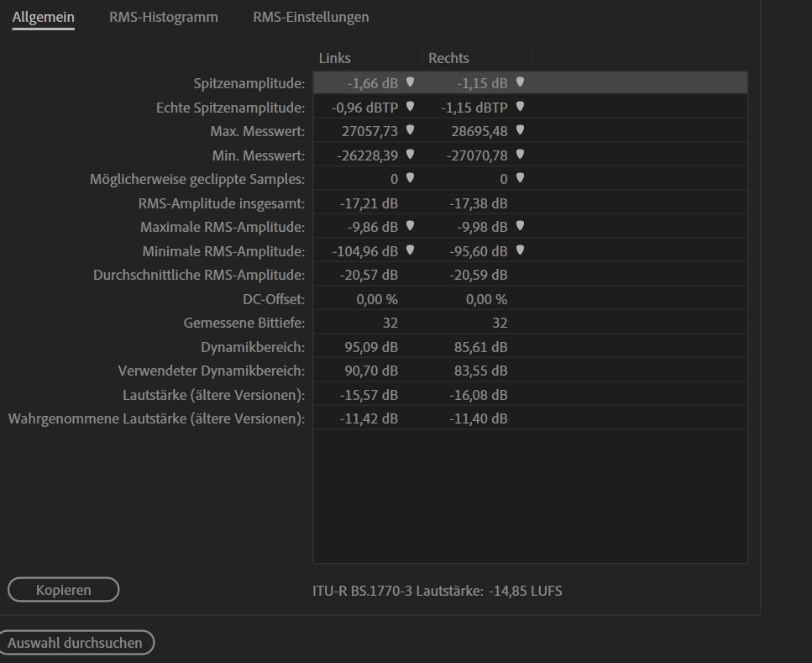Click right Maximale RMS-Amplitude marker icon
The height and width of the screenshot is (663, 812).
click(520, 226)
